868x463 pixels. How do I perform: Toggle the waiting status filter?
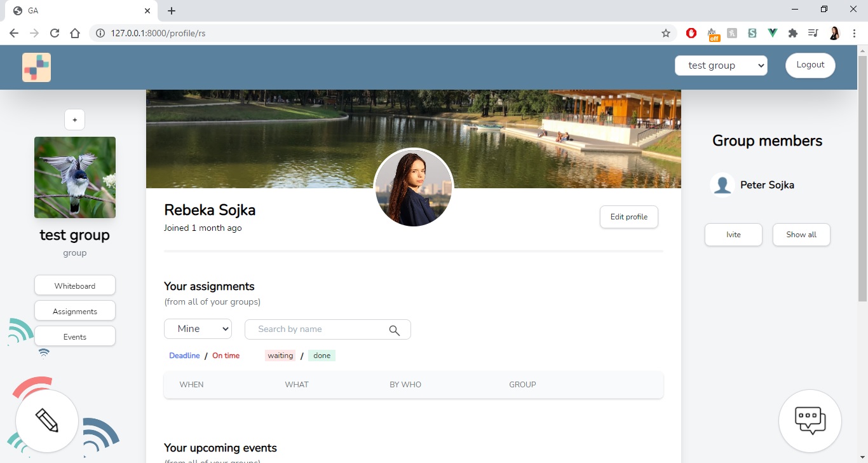click(x=280, y=356)
